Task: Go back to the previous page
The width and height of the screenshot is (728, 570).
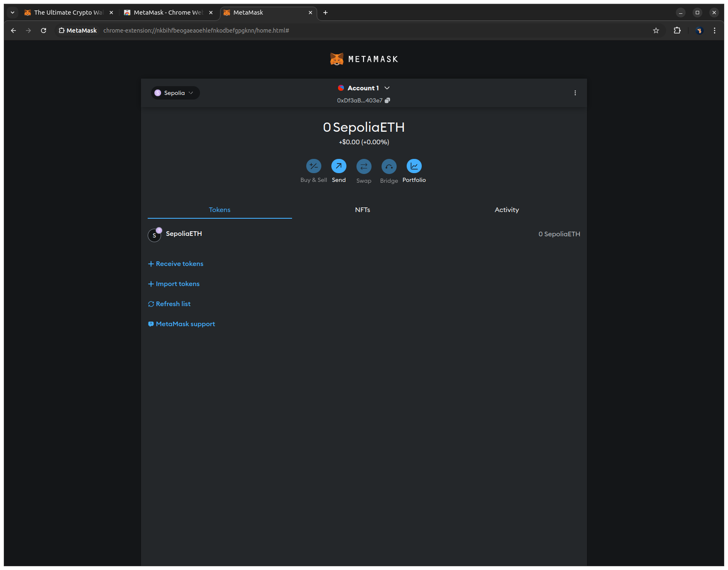Action: [x=13, y=31]
